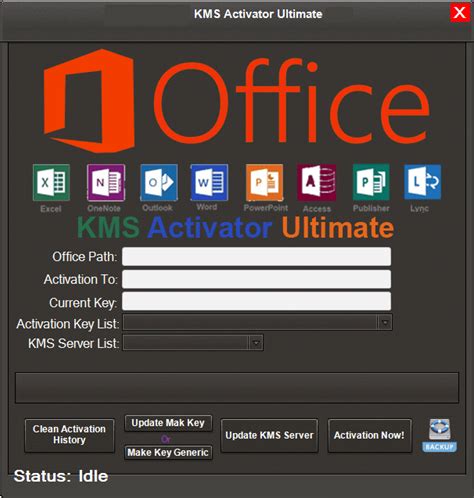Screen dimensions: 474x498
Task: Click the 'KMS Activator Ultimate' colored heading
Action: coord(235,227)
